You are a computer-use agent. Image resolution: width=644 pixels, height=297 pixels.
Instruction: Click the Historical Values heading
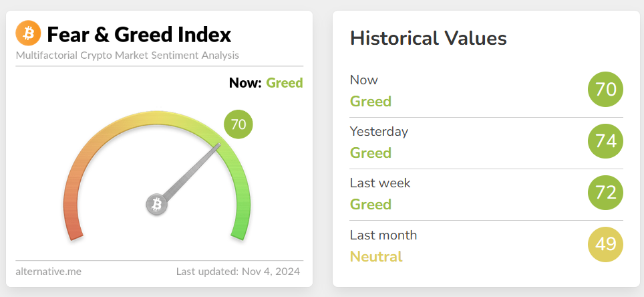click(x=428, y=38)
